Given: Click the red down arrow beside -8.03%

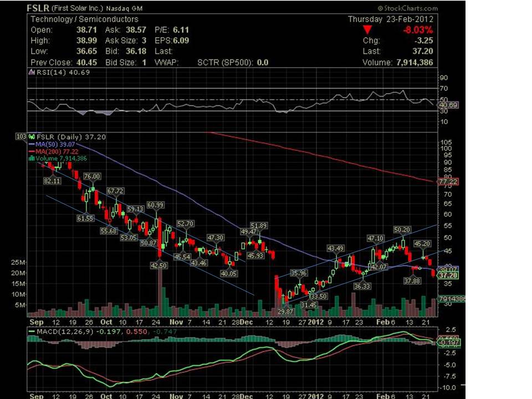Looking at the screenshot, I should (x=367, y=30).
